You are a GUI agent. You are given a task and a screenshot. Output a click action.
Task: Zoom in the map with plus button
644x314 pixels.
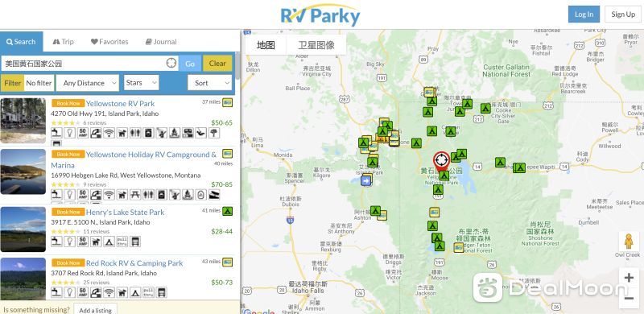click(629, 278)
